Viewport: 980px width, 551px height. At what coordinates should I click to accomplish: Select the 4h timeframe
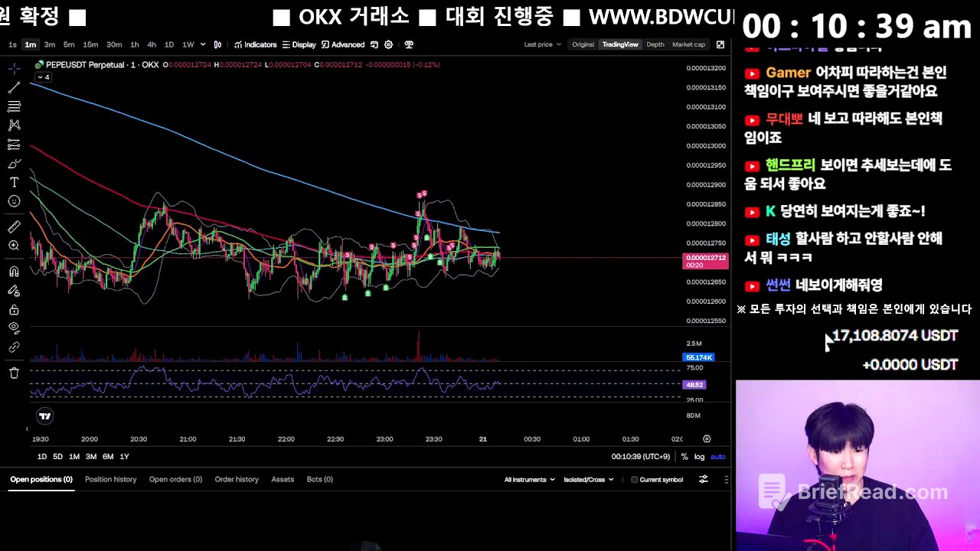tap(152, 44)
